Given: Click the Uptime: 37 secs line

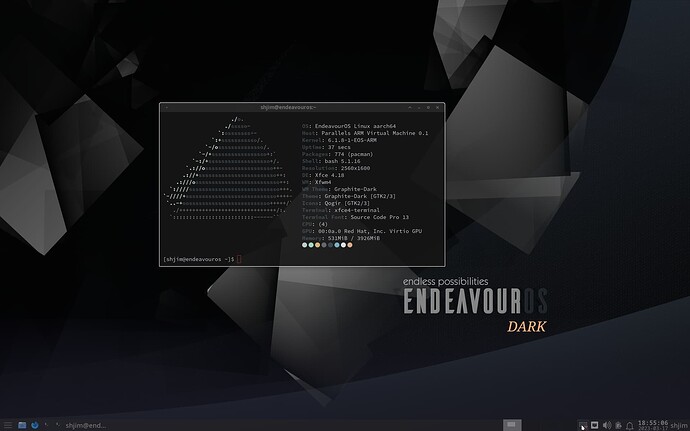Looking at the screenshot, I should 326,147.
